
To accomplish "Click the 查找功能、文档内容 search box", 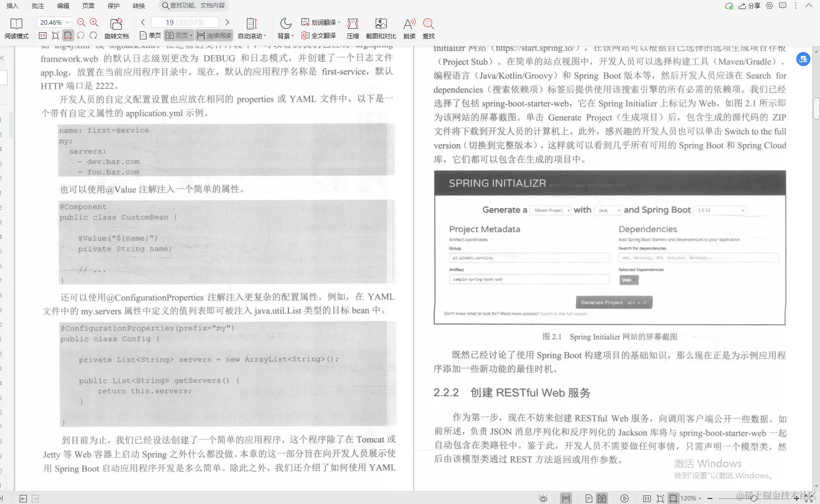I will point(193,6).
